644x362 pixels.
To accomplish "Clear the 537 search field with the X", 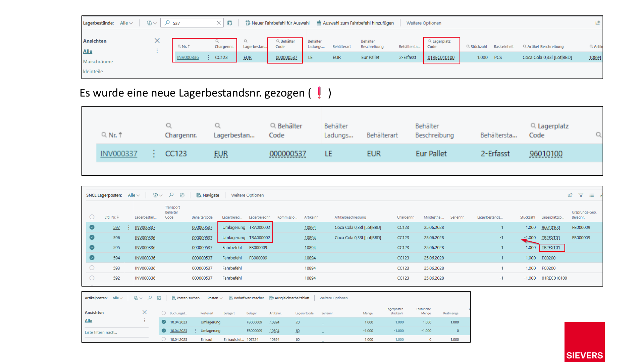I will pos(219,23).
